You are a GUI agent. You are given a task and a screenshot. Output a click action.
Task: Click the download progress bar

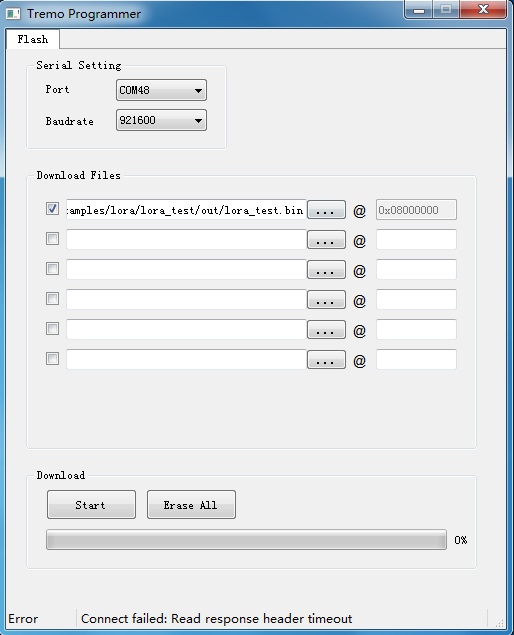click(246, 540)
